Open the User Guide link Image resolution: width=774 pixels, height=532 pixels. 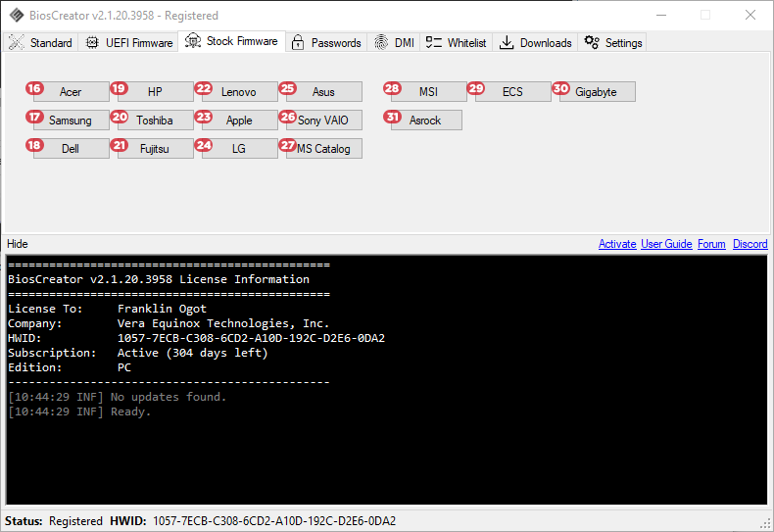pos(666,244)
